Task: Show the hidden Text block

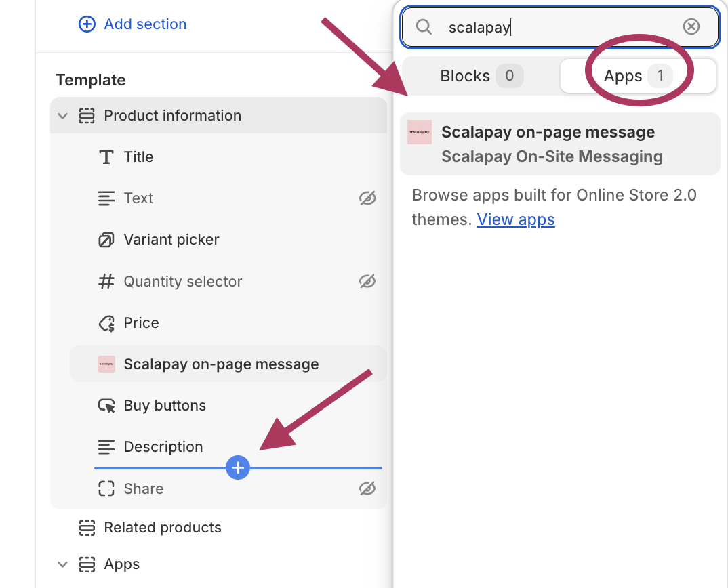Action: (367, 198)
